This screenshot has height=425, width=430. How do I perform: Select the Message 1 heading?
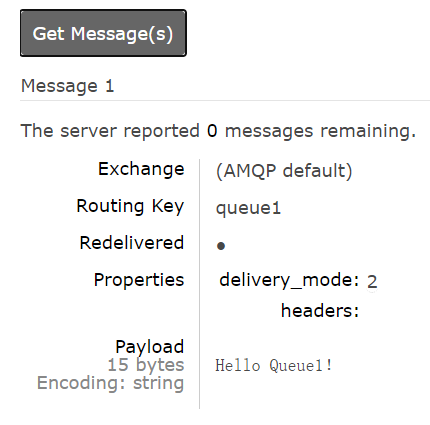coord(68,86)
